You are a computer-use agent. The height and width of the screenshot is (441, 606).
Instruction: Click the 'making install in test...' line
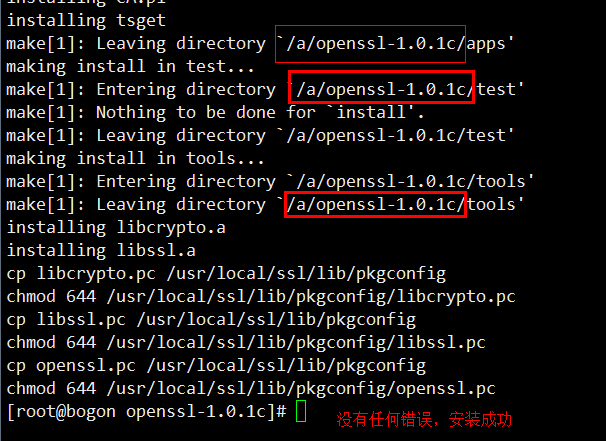coord(130,66)
